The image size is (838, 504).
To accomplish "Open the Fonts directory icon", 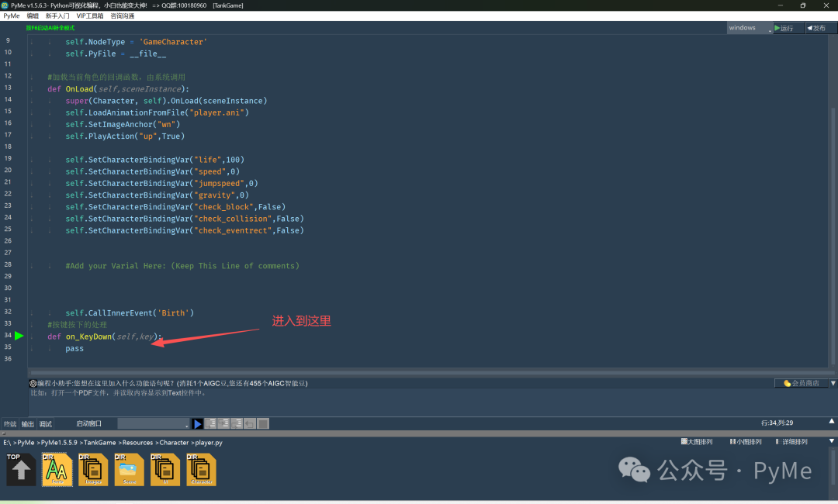I will point(57,469).
